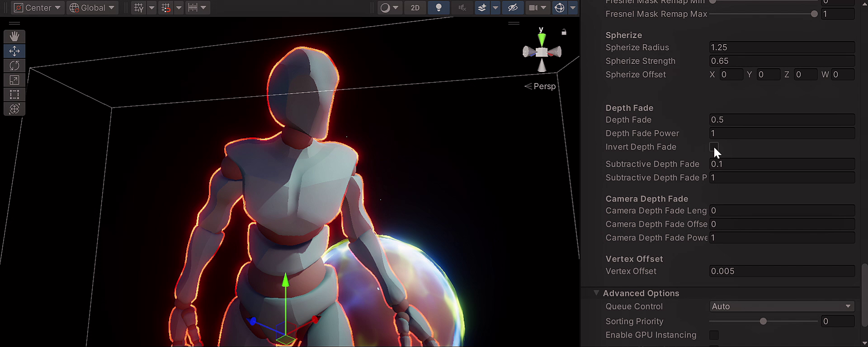Screen dimensions: 868x347
Task: Click Spherize Radius value field
Action: tap(782, 47)
